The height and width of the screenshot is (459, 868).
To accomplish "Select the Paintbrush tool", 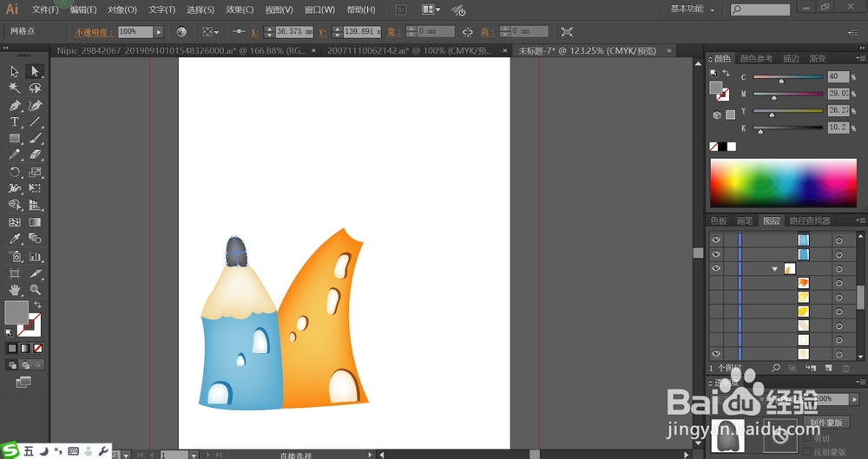I will (35, 139).
